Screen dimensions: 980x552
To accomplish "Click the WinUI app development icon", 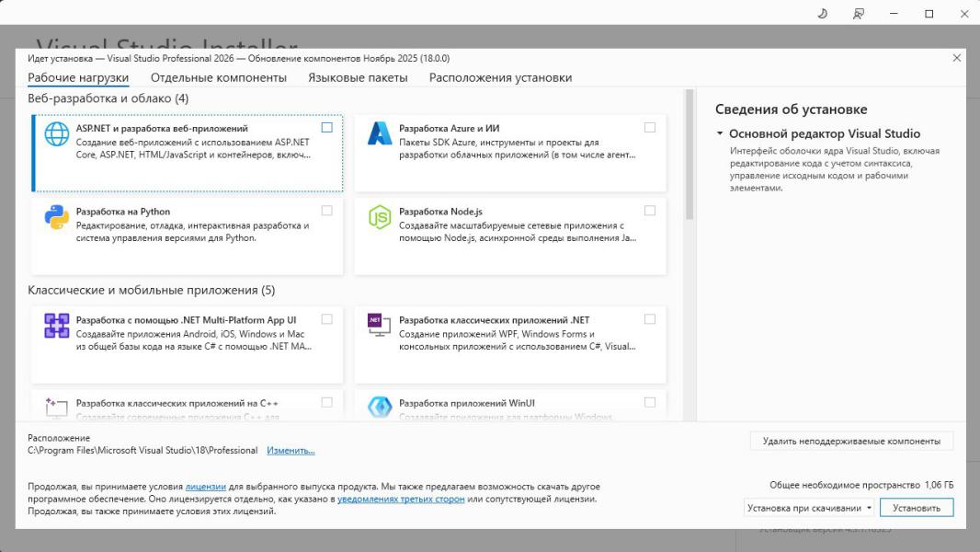I will [x=380, y=407].
